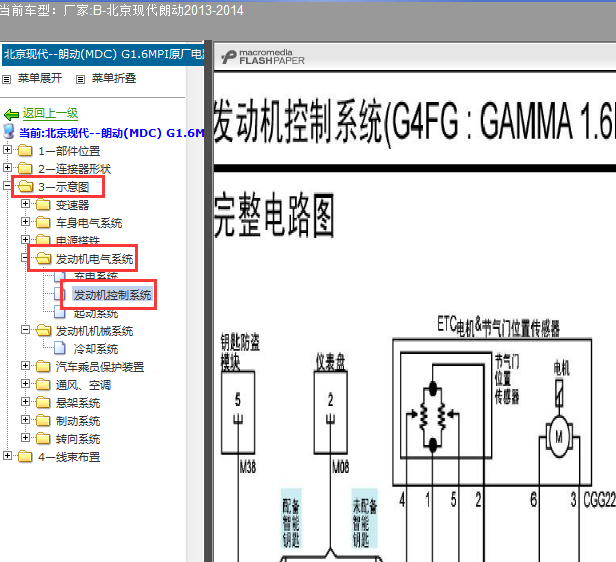
Task: Expand the 制动系统 folder node
Action: point(25,419)
